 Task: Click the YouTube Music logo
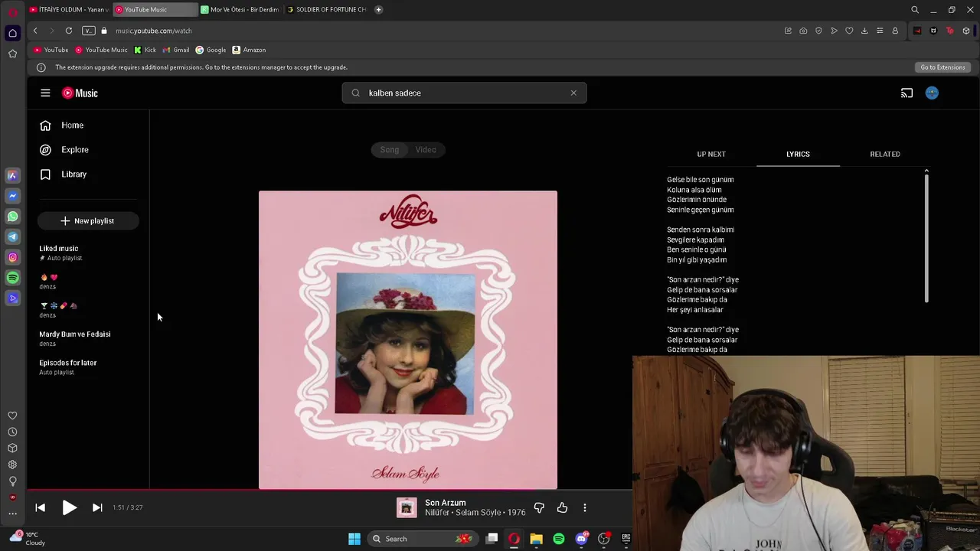click(x=80, y=93)
